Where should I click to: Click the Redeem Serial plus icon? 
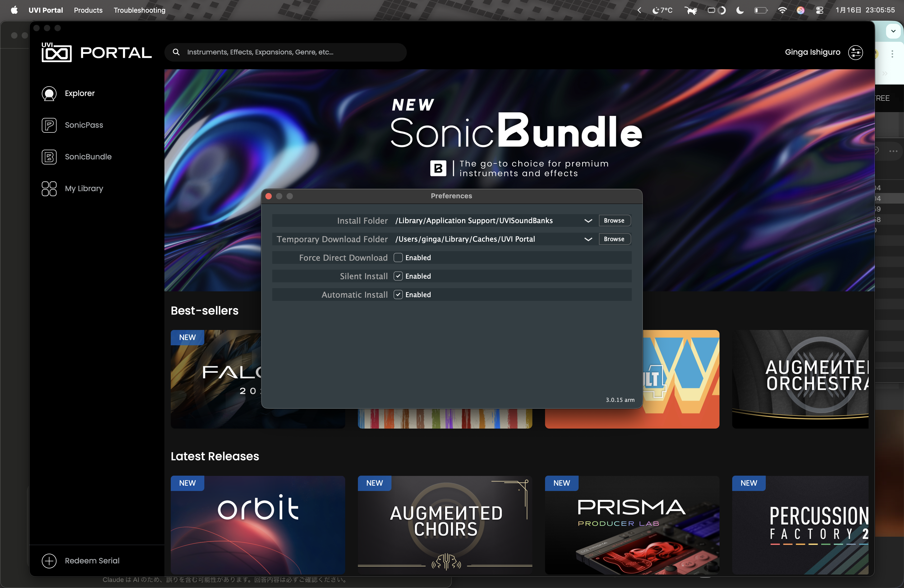click(49, 561)
